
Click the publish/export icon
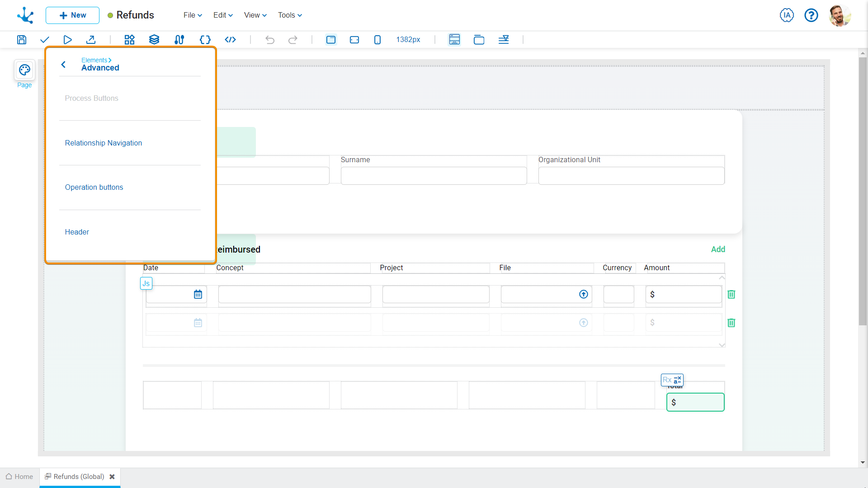[90, 39]
